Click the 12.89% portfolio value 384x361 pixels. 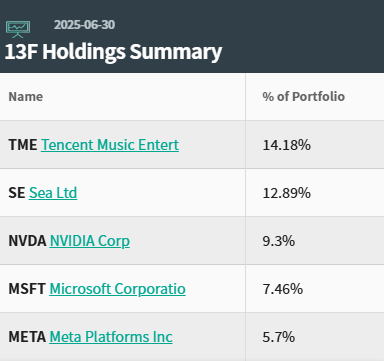point(287,193)
